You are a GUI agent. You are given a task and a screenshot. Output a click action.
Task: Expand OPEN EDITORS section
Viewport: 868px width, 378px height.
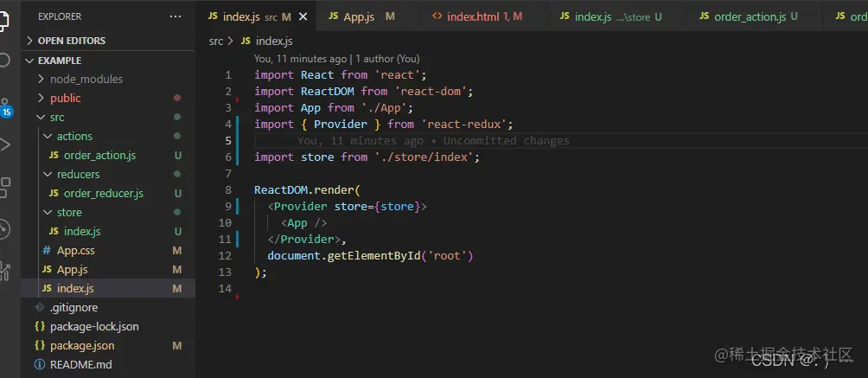click(72, 41)
